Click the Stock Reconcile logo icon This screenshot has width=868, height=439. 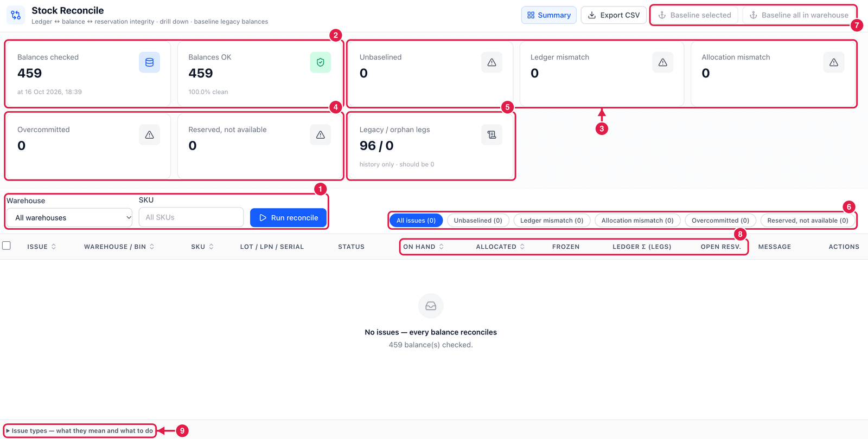pos(16,15)
